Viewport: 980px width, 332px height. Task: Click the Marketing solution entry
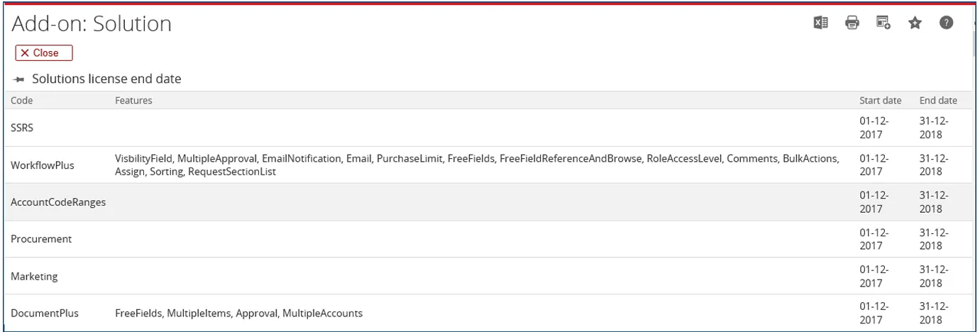[x=34, y=276]
